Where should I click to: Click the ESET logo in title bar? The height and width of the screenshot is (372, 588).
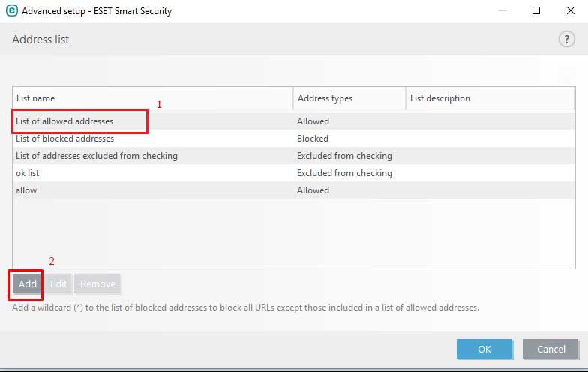(11, 10)
